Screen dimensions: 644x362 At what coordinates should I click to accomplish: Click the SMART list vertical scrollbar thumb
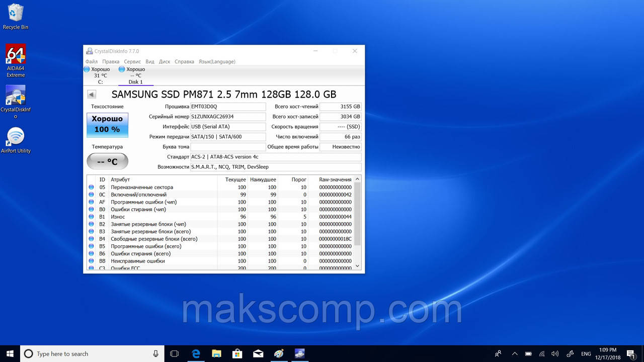click(358, 214)
